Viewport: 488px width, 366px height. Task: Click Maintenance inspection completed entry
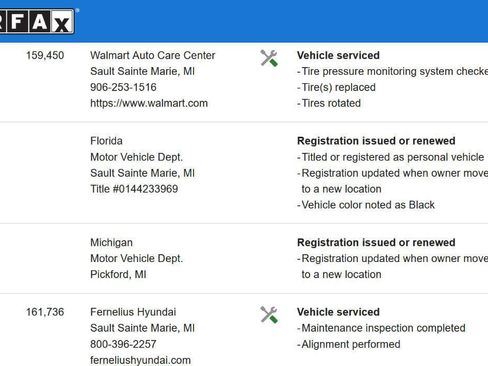[383, 328]
